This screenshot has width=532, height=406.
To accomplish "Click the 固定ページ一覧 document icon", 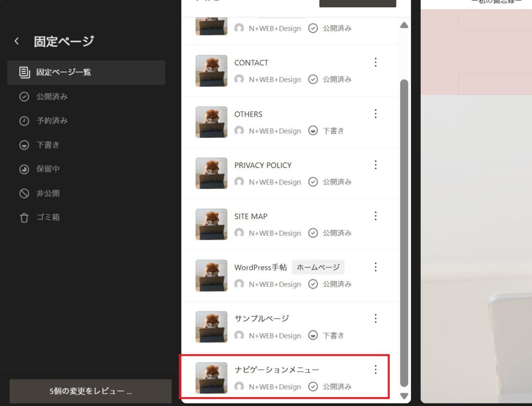I will [24, 72].
